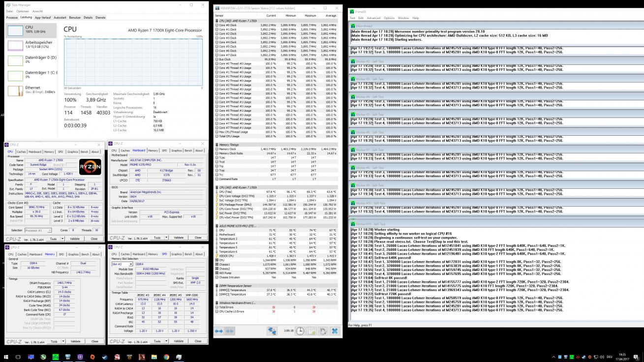Open Tools dropdown arrow in CPU-Z Memory window
Screen dimensions: 644x362
click(62, 341)
